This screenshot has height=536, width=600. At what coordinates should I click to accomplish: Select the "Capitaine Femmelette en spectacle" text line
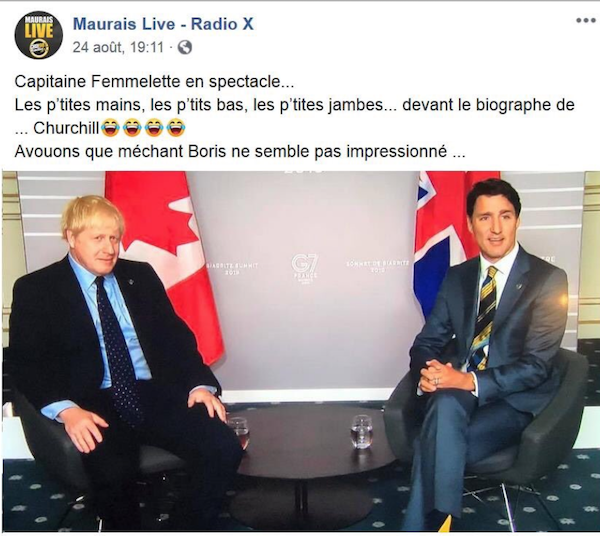pyautogui.click(x=155, y=81)
